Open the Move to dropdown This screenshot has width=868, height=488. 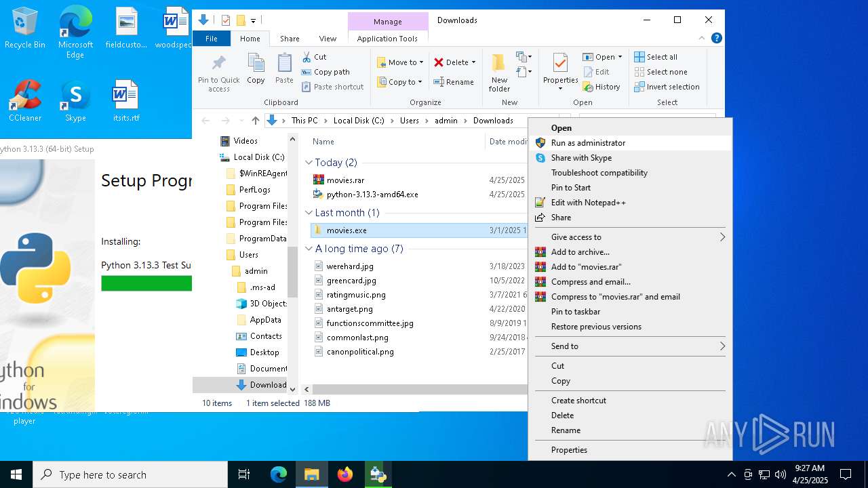tap(400, 62)
